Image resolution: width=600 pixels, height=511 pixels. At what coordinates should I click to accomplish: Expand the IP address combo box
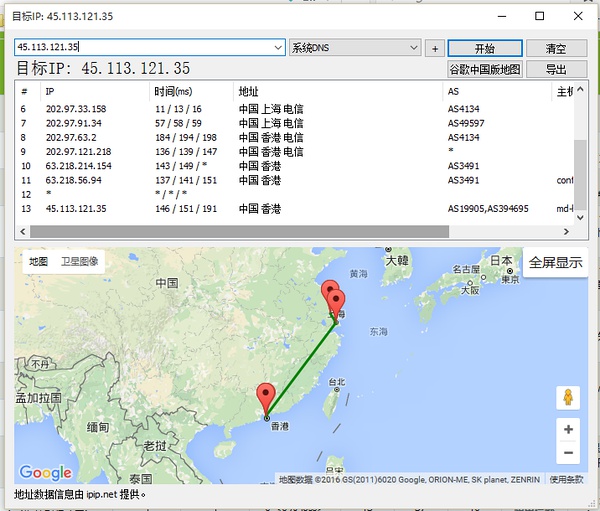278,47
